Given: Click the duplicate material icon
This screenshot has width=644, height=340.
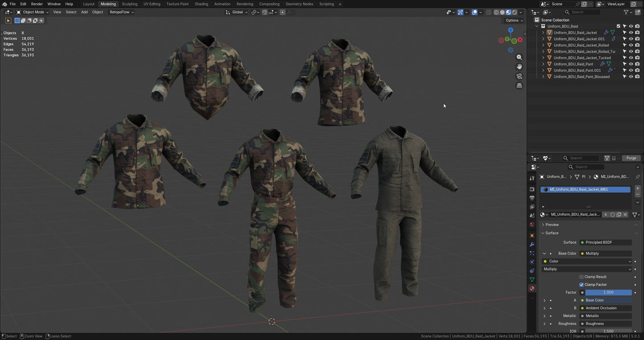Looking at the screenshot, I should click(x=619, y=215).
